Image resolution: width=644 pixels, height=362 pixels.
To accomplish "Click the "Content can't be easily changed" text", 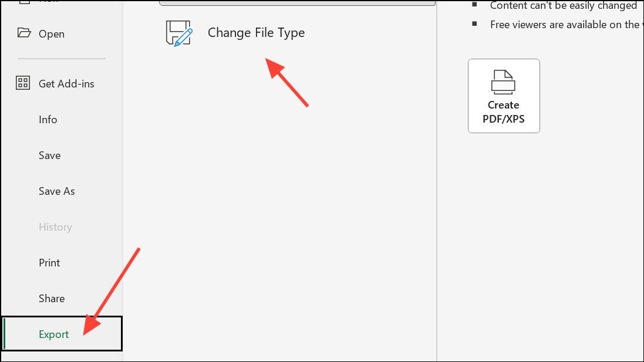I will (x=564, y=6).
